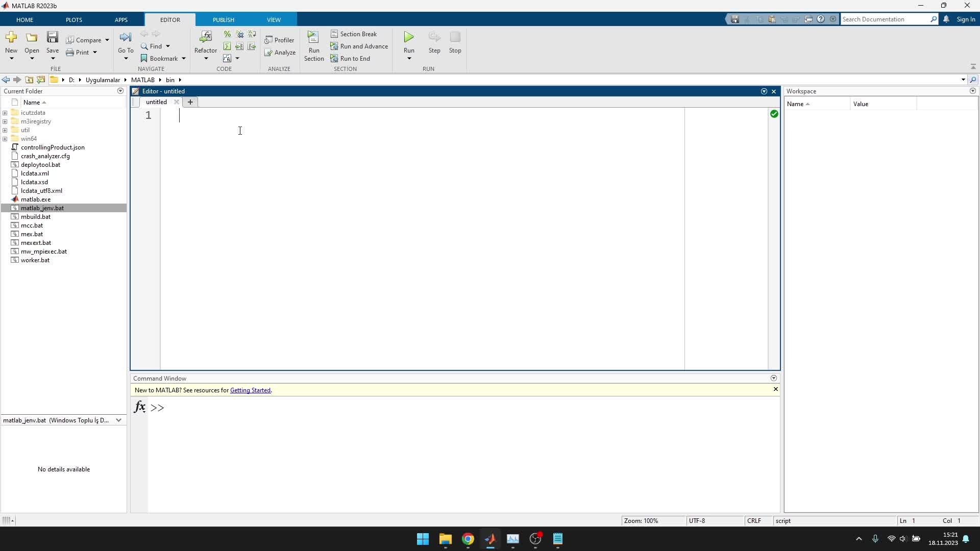The width and height of the screenshot is (980, 551).
Task: Open the Print dropdown arrow
Action: (x=95, y=53)
